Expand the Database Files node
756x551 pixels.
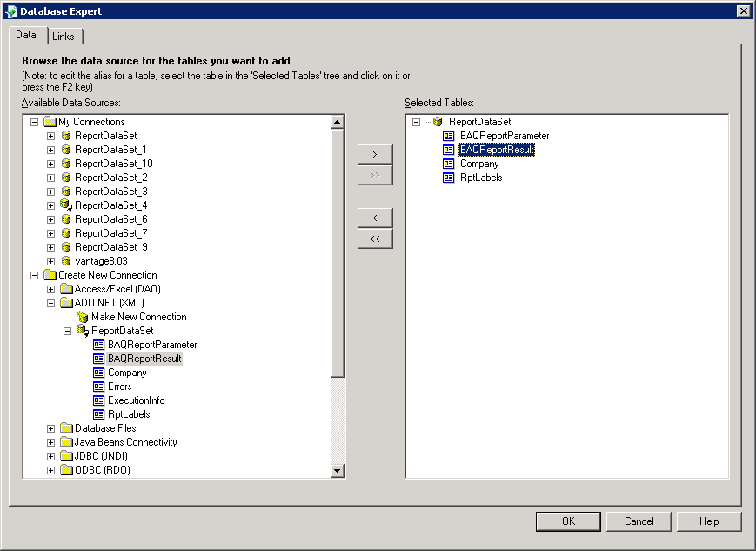click(50, 428)
